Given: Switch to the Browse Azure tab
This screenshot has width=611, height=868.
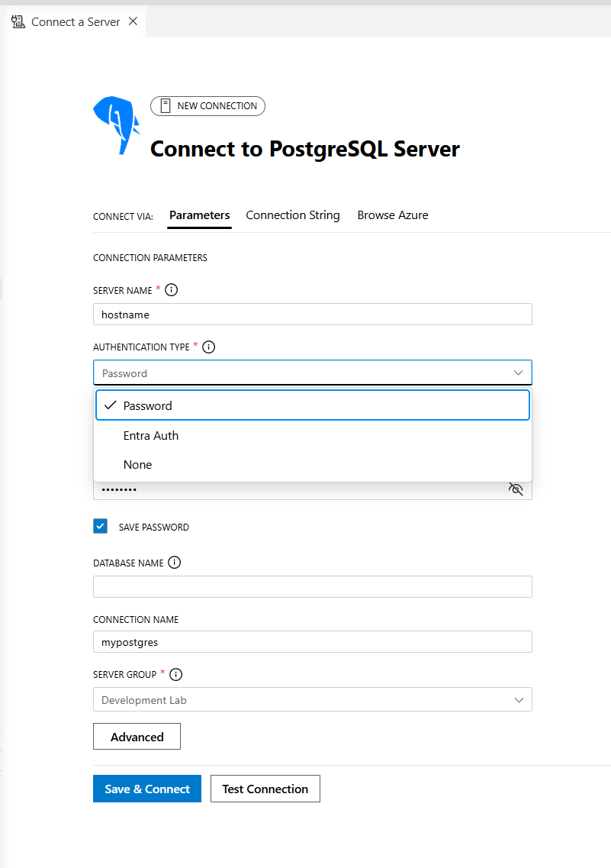Looking at the screenshot, I should (x=393, y=215).
